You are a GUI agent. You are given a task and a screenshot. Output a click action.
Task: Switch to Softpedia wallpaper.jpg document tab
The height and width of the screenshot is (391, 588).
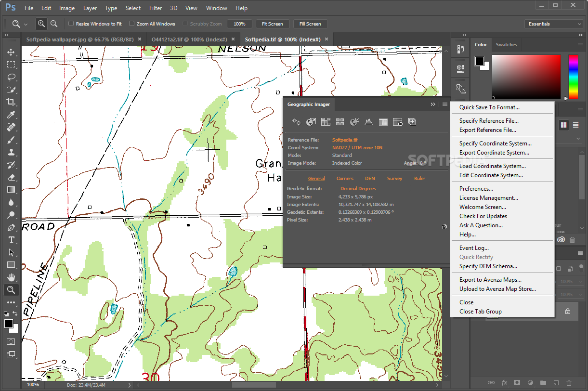[x=79, y=39]
